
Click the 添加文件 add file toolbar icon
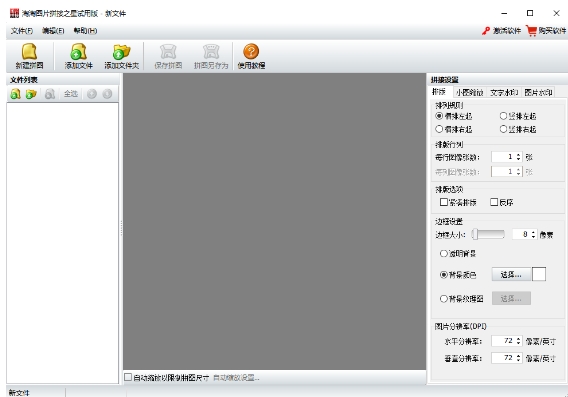tap(78, 52)
